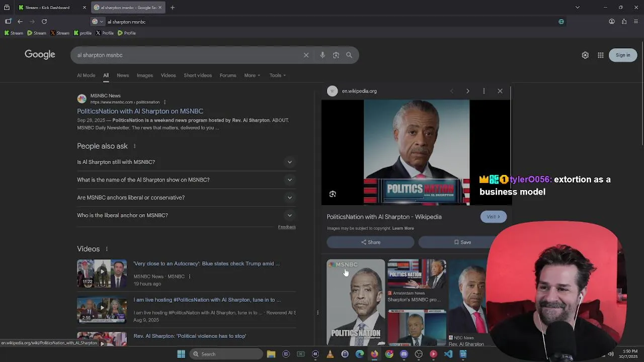The image size is (644, 362).
Task: Open Microsoft Edge from taskbar
Action: [x=360, y=354]
